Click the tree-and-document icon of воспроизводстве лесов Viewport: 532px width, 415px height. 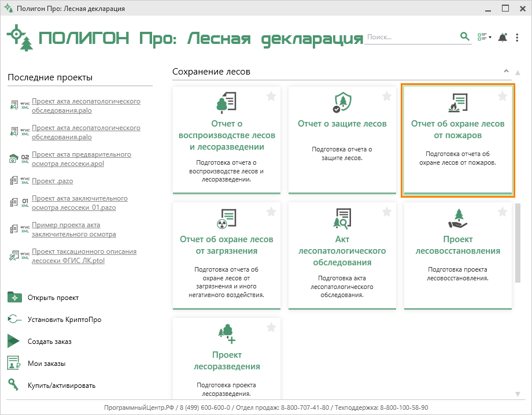pos(226,103)
